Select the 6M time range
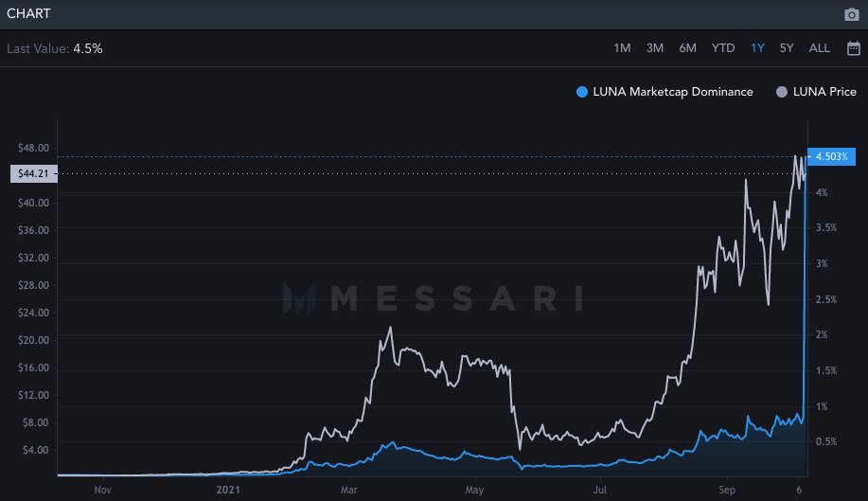This screenshot has width=868, height=501. coord(687,48)
